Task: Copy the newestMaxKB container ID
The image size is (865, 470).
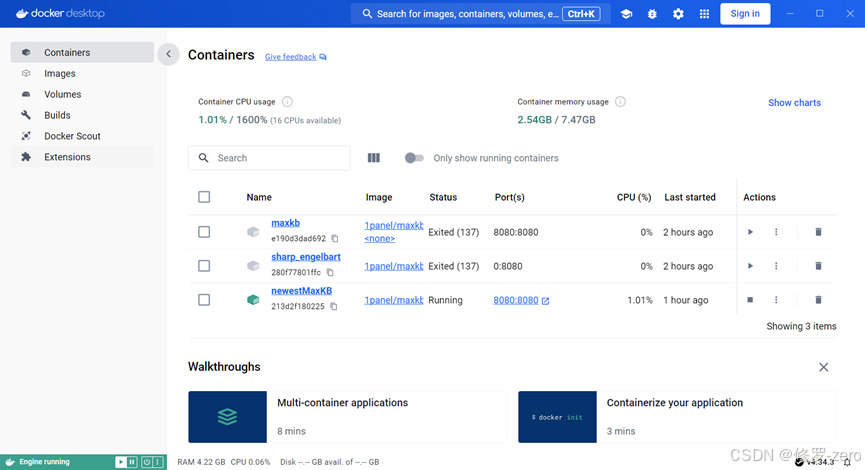Action: coord(334,306)
